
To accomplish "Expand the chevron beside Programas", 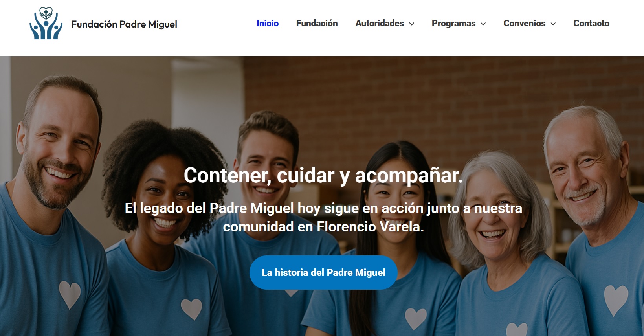I will point(483,24).
